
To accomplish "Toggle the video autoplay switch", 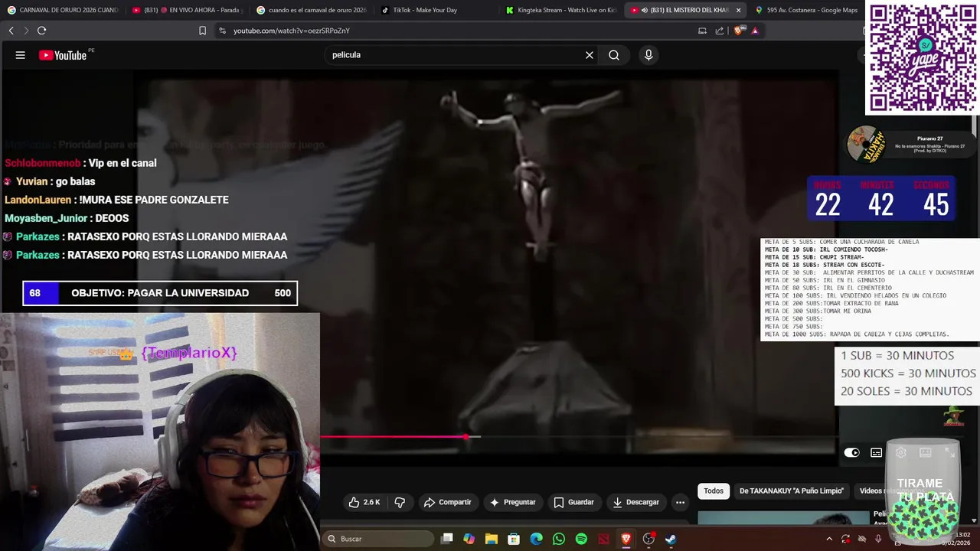I will (x=851, y=452).
